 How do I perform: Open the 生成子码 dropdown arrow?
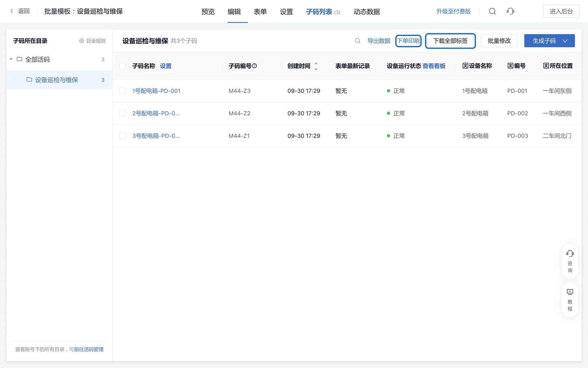[x=565, y=41]
